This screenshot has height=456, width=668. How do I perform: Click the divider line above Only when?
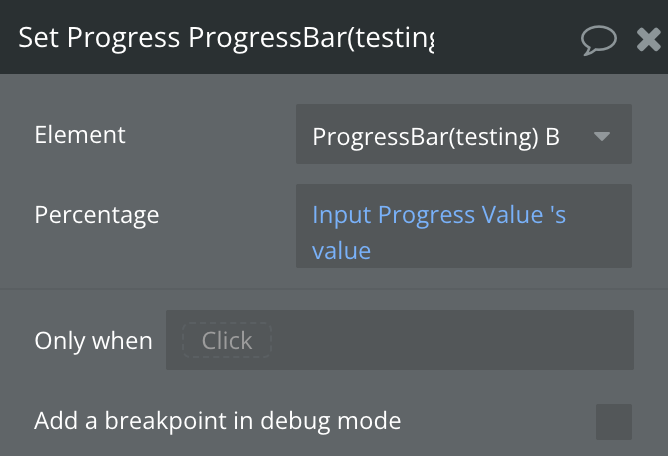point(334,289)
